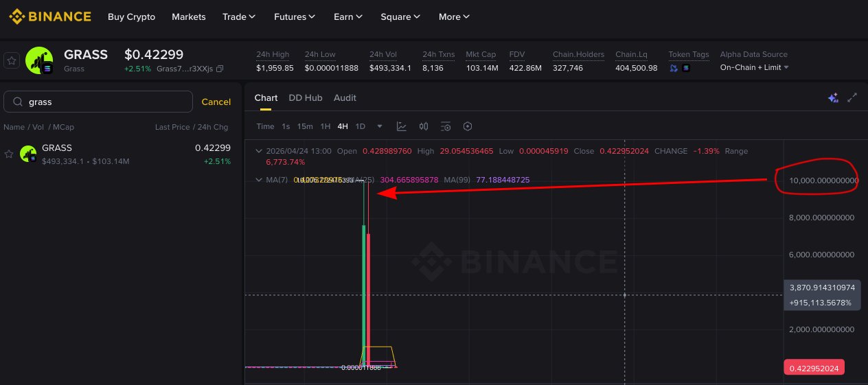Viewport: 868px width, 385px height.
Task: Switch to the Audit tab
Action: pos(345,97)
